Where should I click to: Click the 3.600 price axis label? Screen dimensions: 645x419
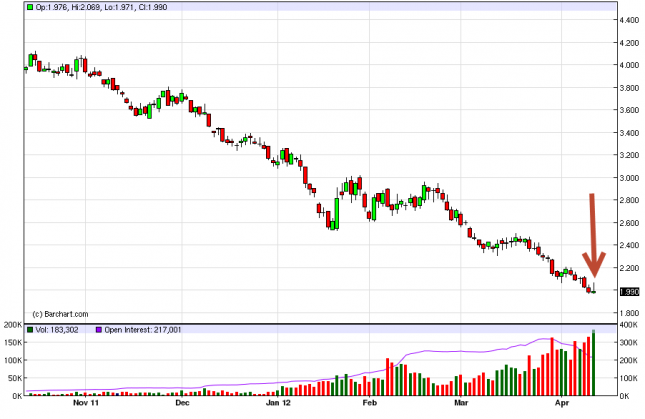coord(629,110)
